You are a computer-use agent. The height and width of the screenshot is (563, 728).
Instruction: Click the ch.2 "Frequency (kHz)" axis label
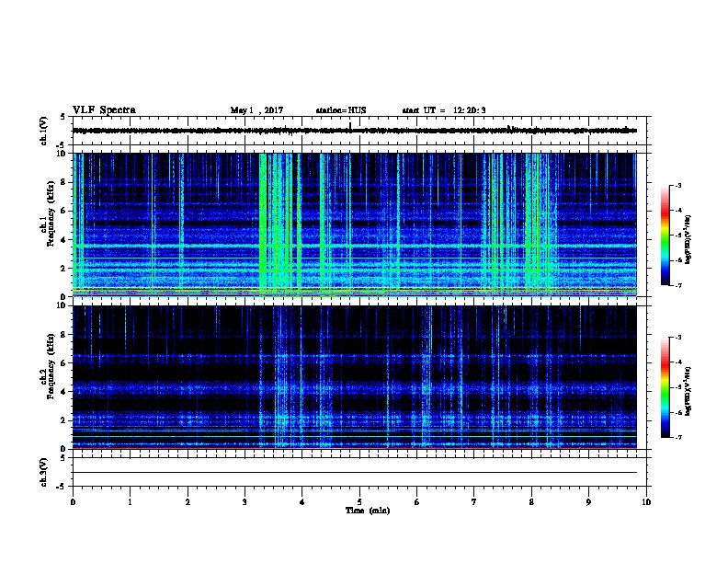point(51,366)
